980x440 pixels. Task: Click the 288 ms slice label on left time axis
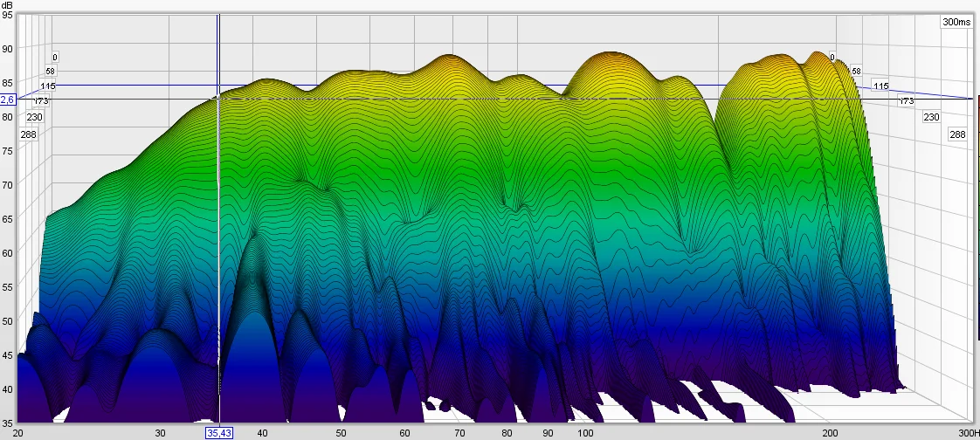pos(29,134)
